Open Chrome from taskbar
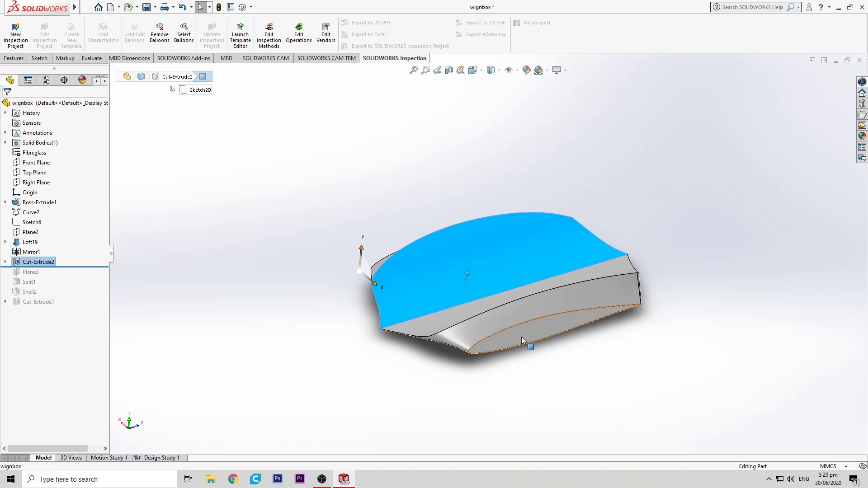This screenshot has width=868, height=488. [233, 479]
